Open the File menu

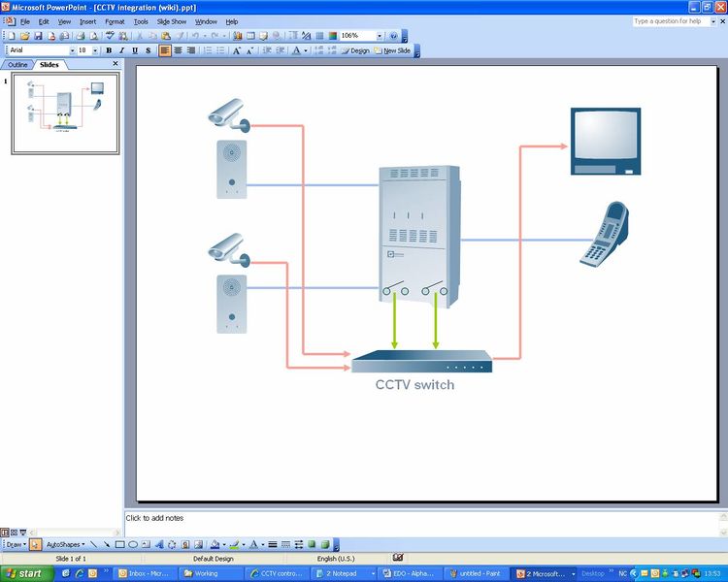click(x=24, y=21)
